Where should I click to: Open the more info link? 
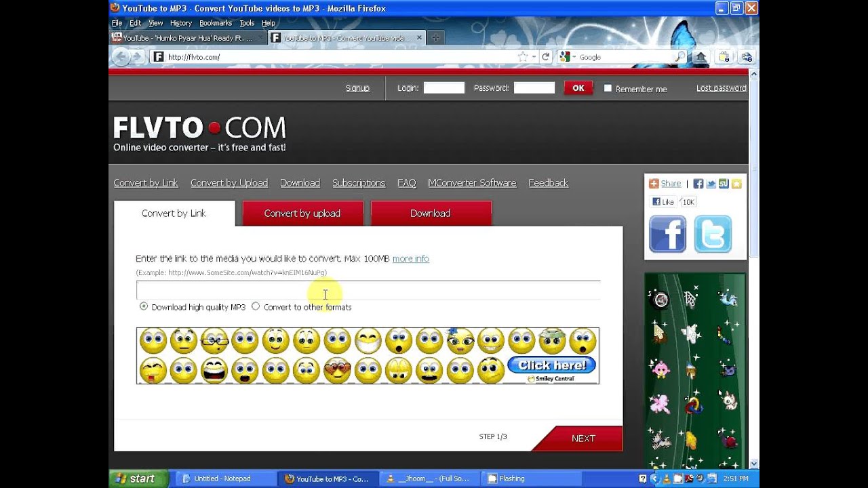point(410,258)
